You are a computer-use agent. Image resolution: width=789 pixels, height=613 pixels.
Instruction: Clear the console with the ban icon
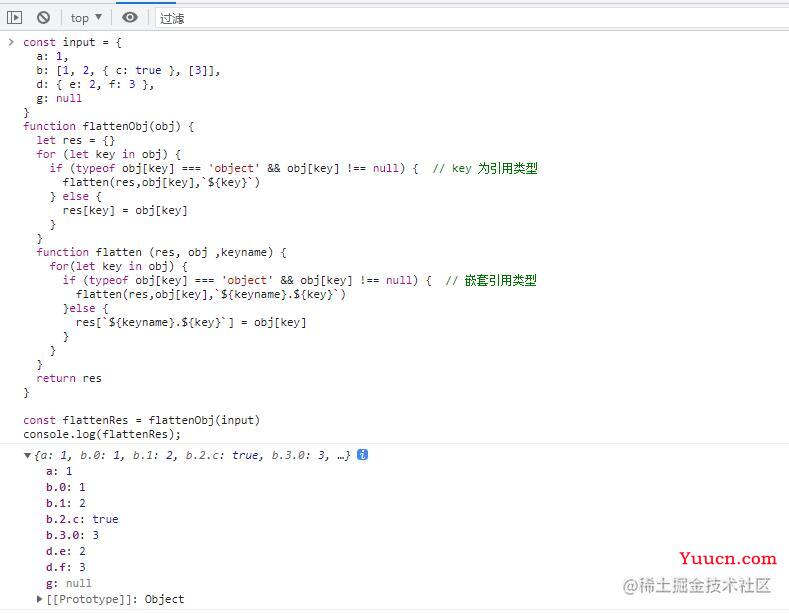(43, 18)
